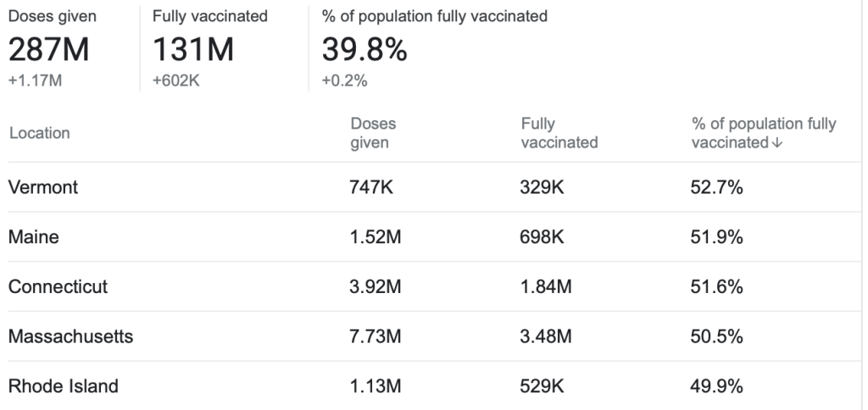The image size is (868, 410).
Task: Sort by Doses given column header
Action: tap(373, 133)
